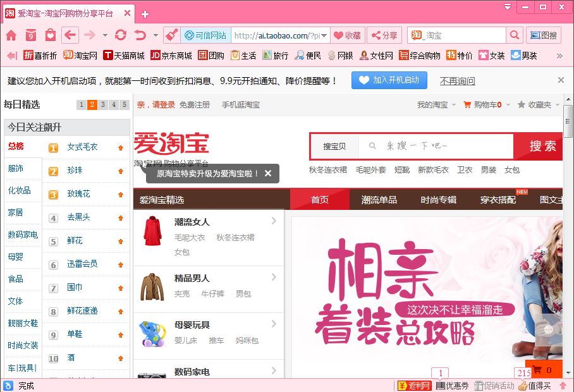Open the 手机逛淘宝 link
574x392 pixels.
240,105
